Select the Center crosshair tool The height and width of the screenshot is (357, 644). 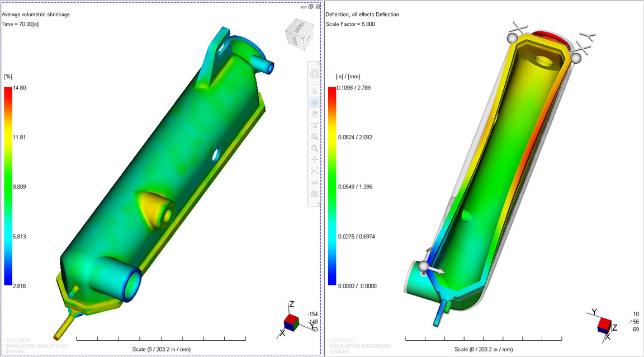[315, 159]
